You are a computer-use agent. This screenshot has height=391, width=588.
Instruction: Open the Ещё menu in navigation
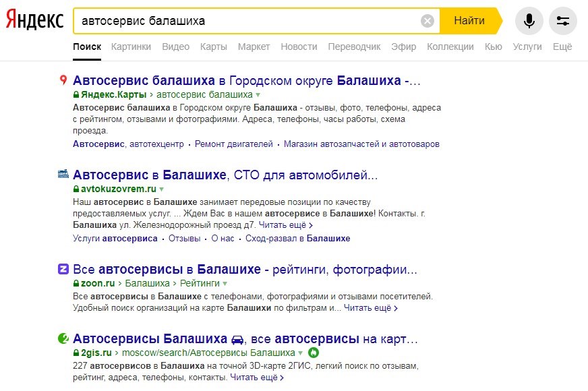562,47
